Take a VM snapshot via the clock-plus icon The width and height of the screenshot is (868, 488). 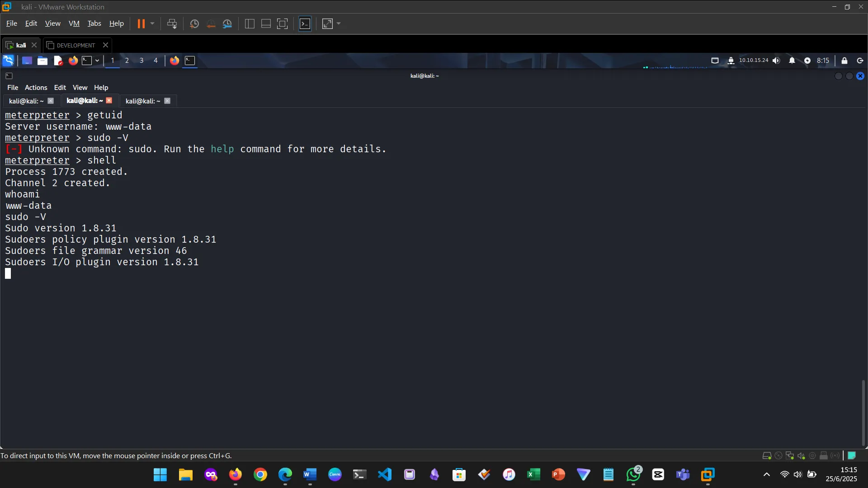point(194,24)
